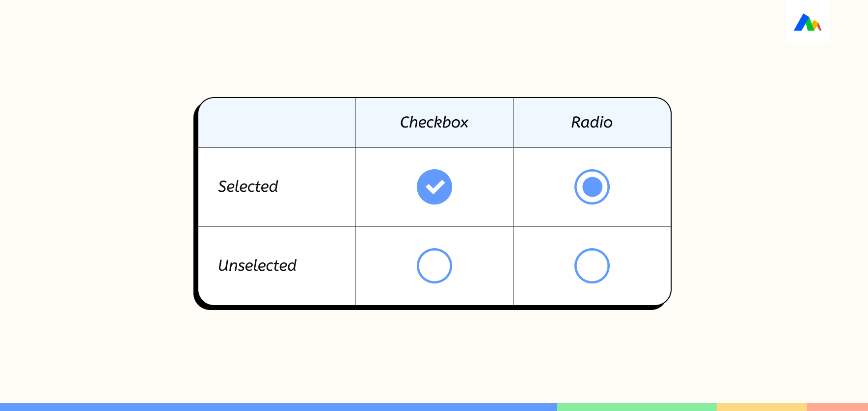Screen dimensions: 868x411
Task: Click the green segment of bottom bar
Action: click(x=637, y=407)
